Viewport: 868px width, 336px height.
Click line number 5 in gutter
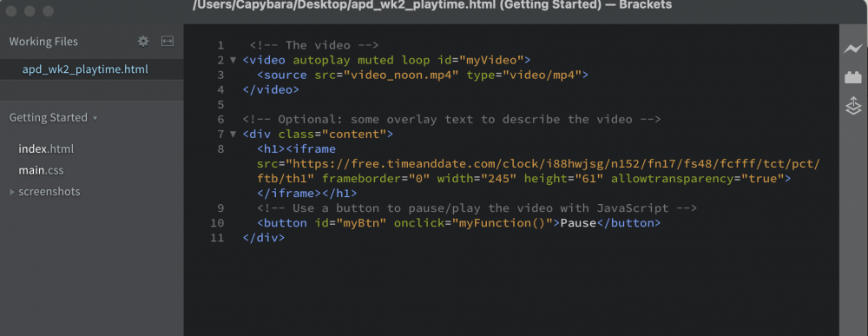point(220,104)
